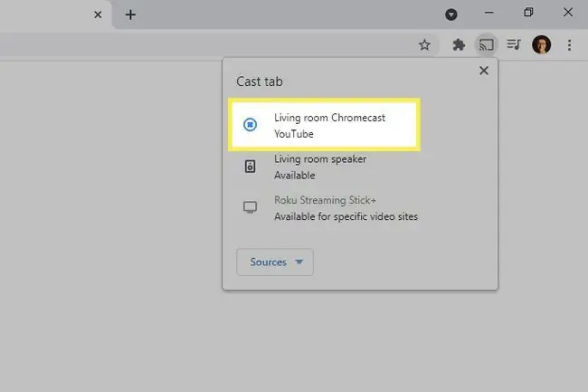
Task: Click the Sources dropdown triangle arrow
Action: point(299,262)
